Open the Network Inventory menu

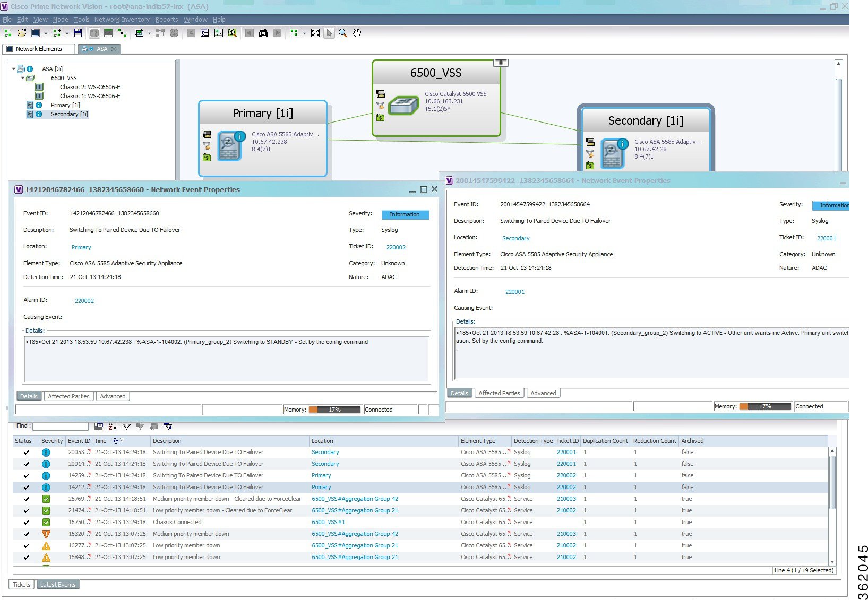click(x=122, y=20)
